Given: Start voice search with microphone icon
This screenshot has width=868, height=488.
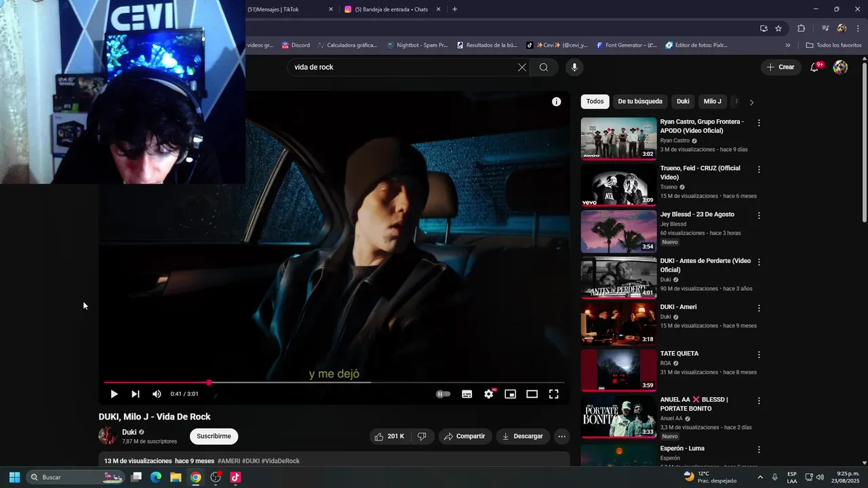Looking at the screenshot, I should 574,67.
